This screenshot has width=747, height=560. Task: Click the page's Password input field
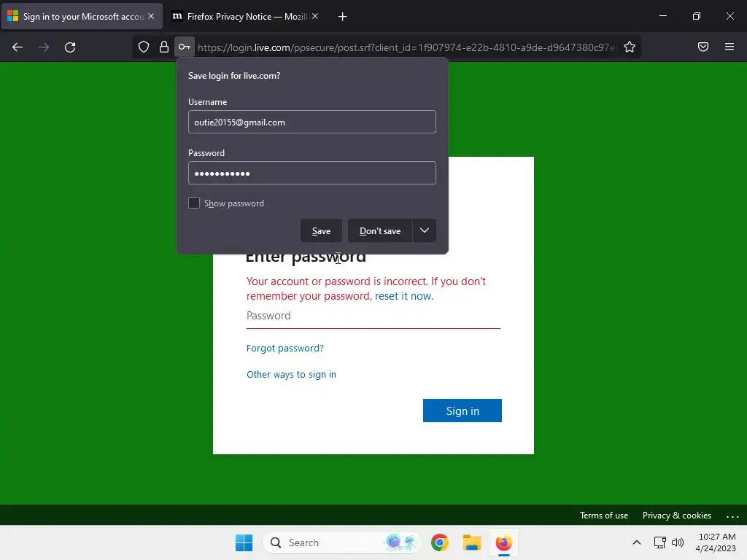click(373, 316)
